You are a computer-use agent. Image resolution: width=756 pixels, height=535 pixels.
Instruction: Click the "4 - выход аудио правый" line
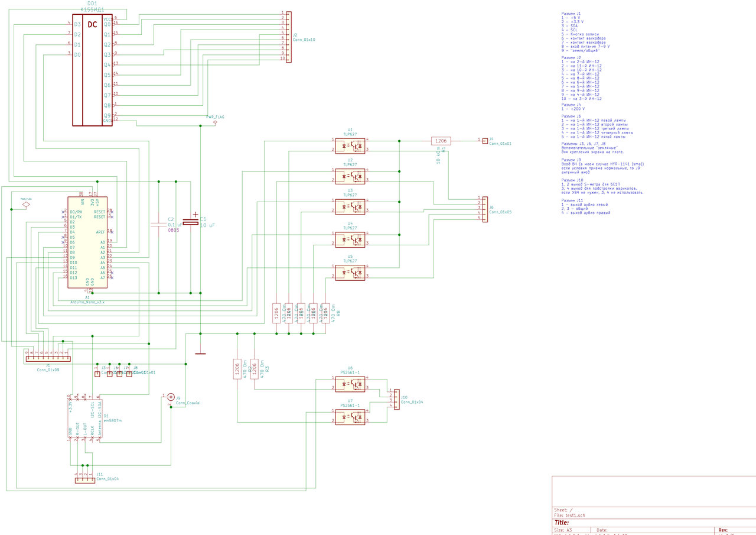coord(585,213)
